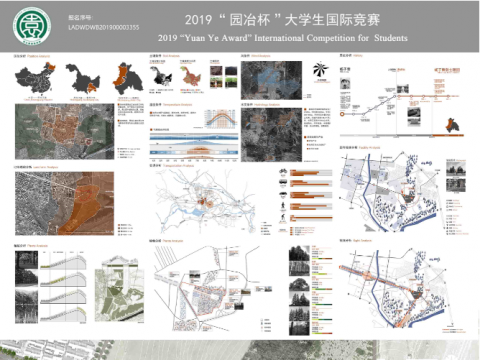This screenshot has width=480, height=360.
Task: Click the gray-to-orange period bar under the timeline
Action: (x=402, y=135)
